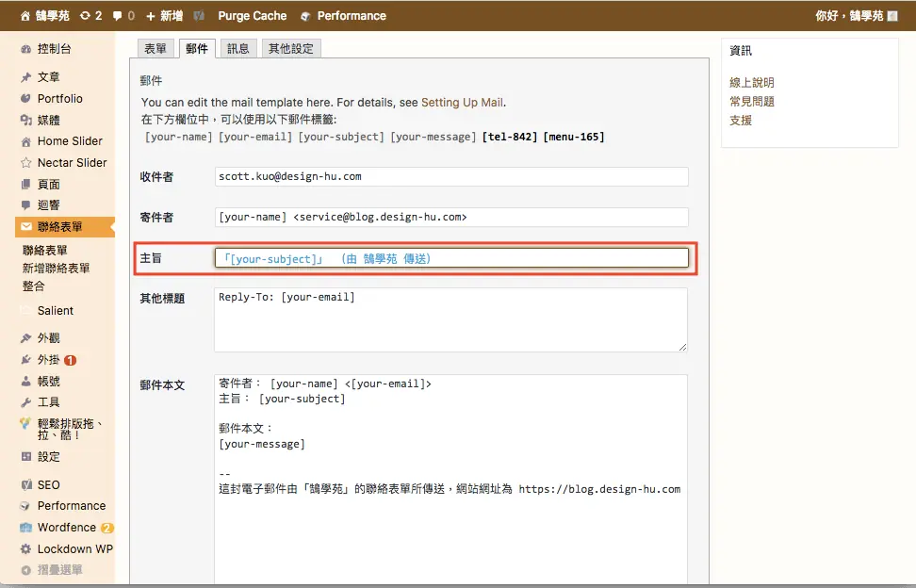Click the 外觀 paintbrush icon

pyautogui.click(x=25, y=338)
